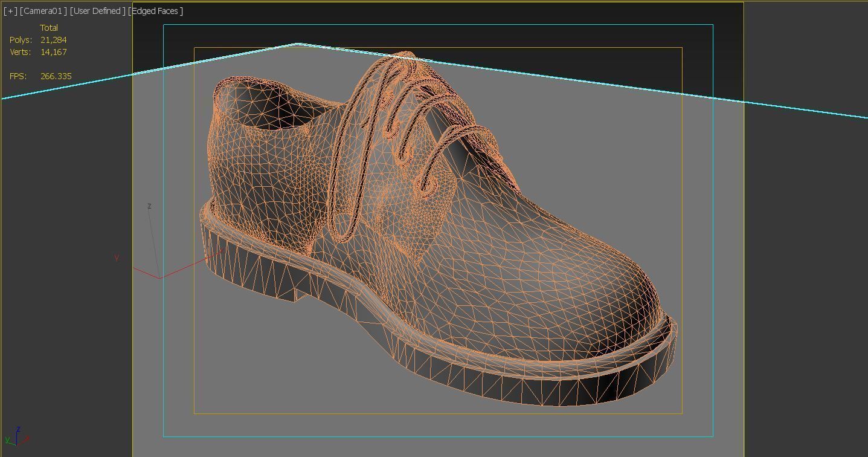Click the Z label on the gray axis tripod
The image size is (868, 457).
click(148, 206)
